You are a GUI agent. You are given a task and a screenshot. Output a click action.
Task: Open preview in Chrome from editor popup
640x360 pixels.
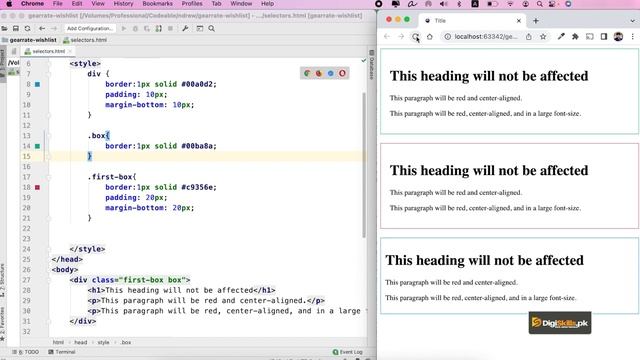tap(307, 73)
